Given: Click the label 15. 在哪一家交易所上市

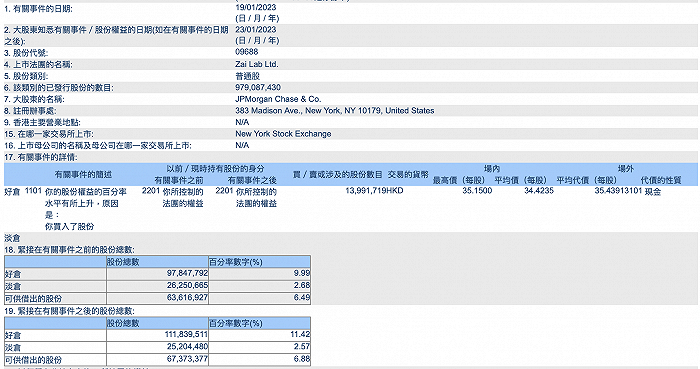Looking at the screenshot, I should pyautogui.click(x=49, y=134).
